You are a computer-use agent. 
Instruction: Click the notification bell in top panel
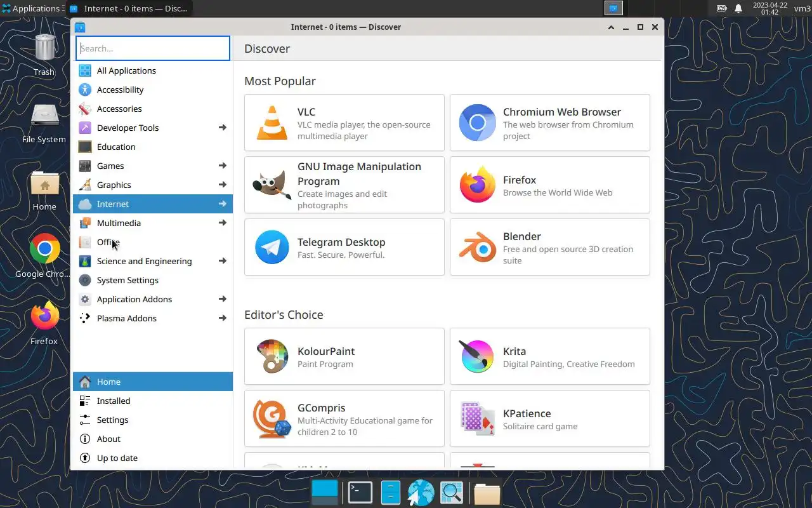click(738, 8)
